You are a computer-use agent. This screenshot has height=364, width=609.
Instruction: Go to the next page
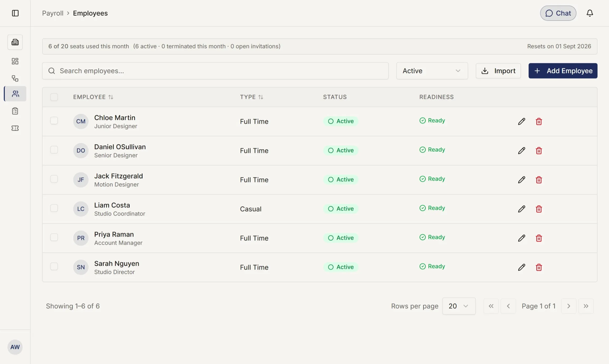tap(569, 306)
